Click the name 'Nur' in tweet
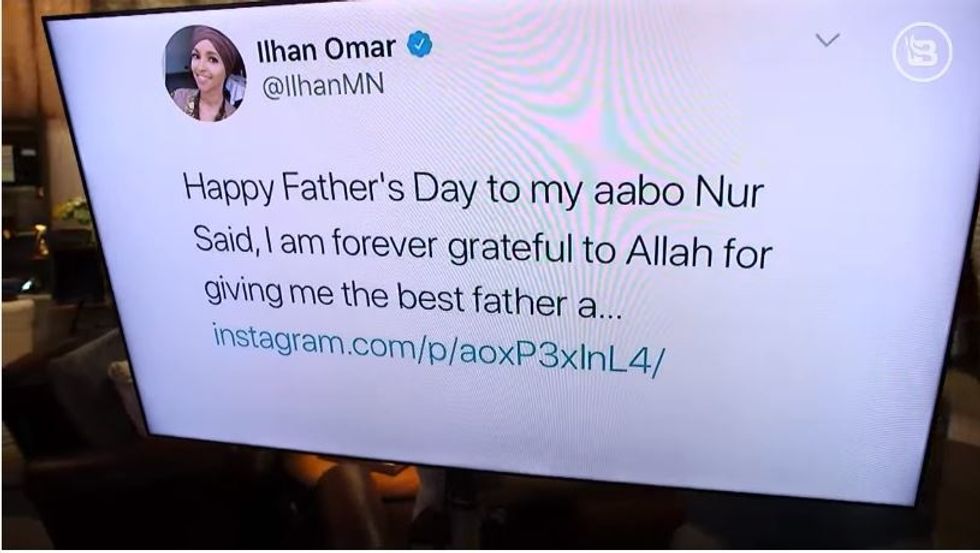 click(729, 193)
